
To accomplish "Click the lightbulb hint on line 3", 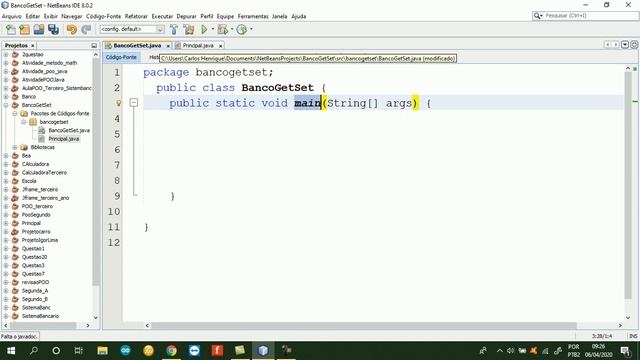I will 118,103.
